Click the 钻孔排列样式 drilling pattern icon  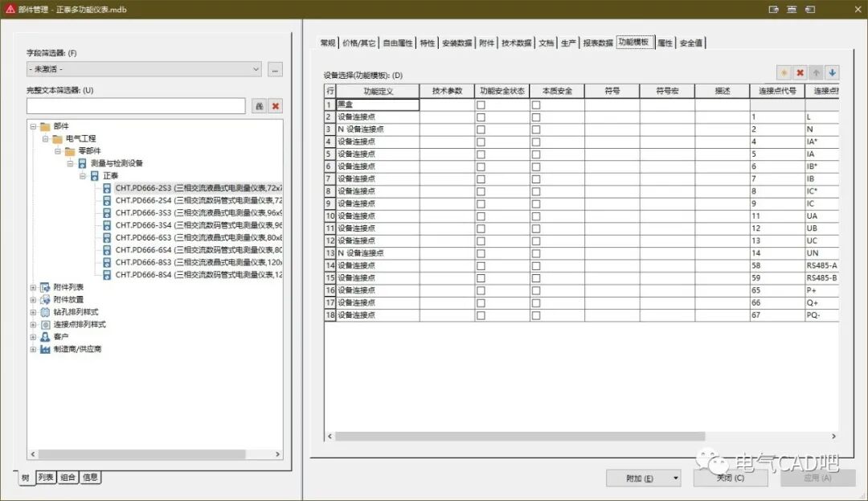[45, 312]
